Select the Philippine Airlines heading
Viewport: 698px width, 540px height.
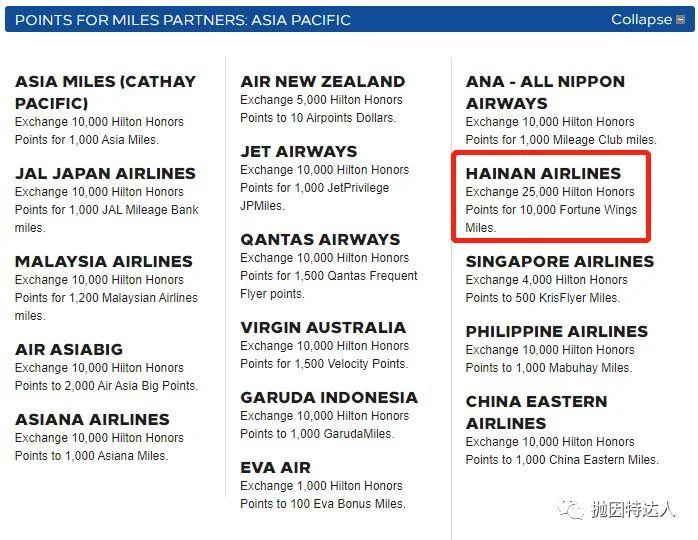click(557, 331)
